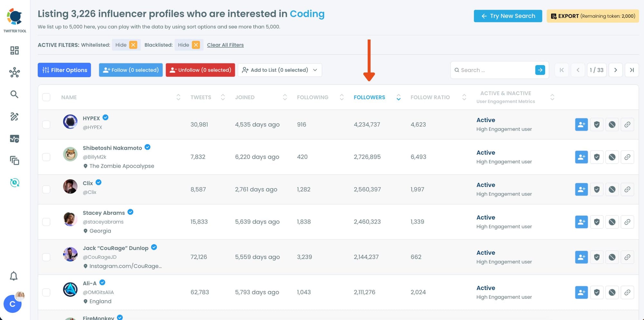The image size is (644, 320).
Task: Open the user avatar at sidebar bottom
Action: pos(13,304)
